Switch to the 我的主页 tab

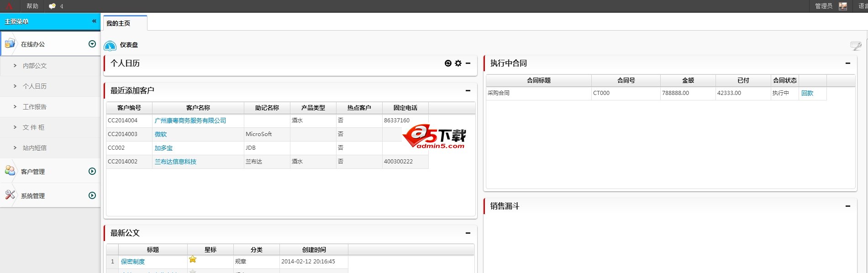point(125,23)
